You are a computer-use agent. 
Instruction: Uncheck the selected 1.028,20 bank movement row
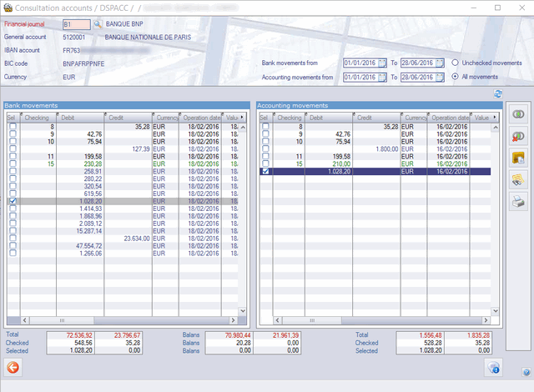(13, 202)
